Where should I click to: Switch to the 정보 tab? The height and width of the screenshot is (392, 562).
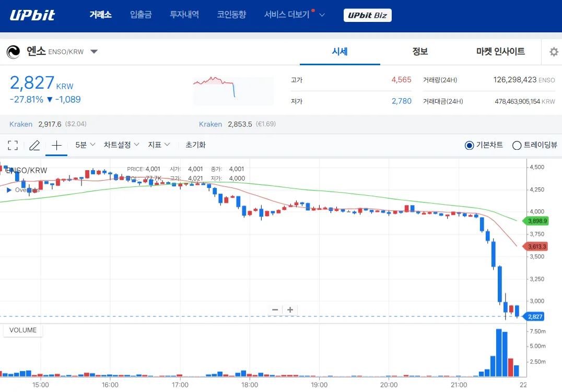[420, 52]
